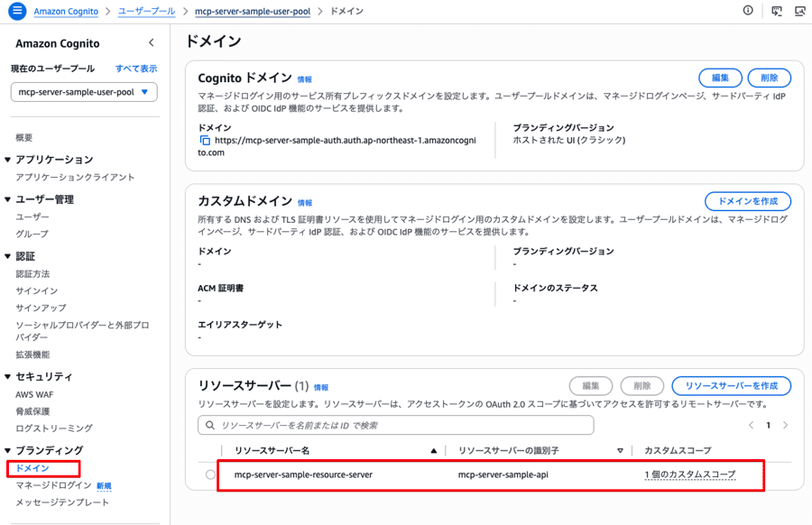Sort by リソースサーバーの識別子 arrow
The image size is (812, 525).
(x=620, y=451)
